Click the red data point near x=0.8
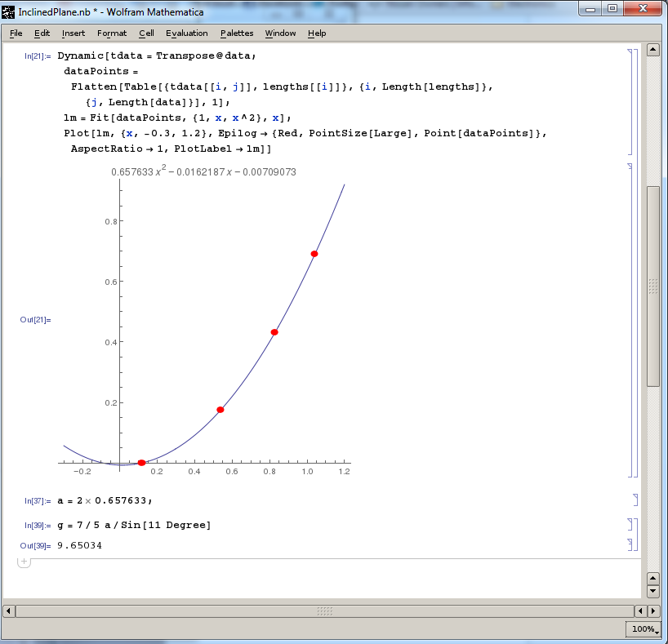The image size is (668, 644). (274, 332)
